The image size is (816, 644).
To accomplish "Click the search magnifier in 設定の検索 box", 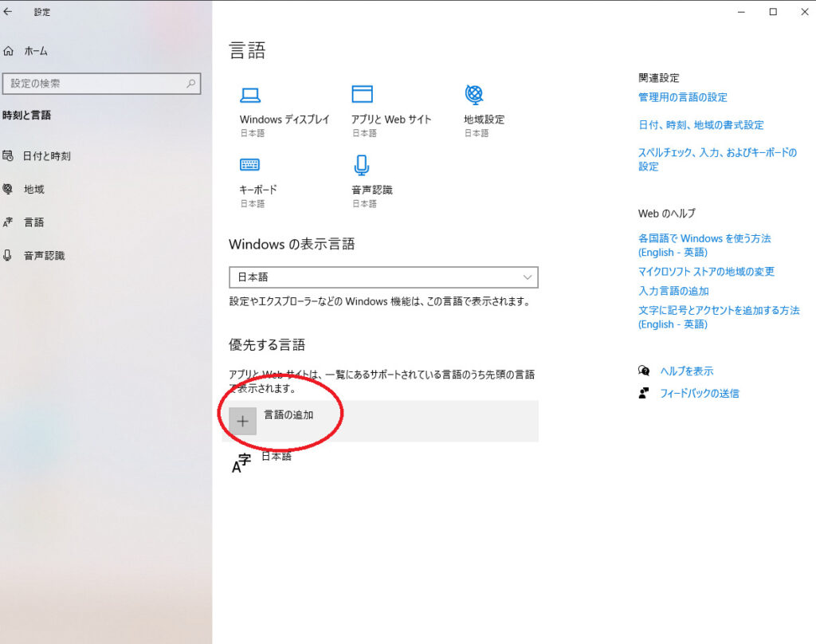I will tap(191, 84).
